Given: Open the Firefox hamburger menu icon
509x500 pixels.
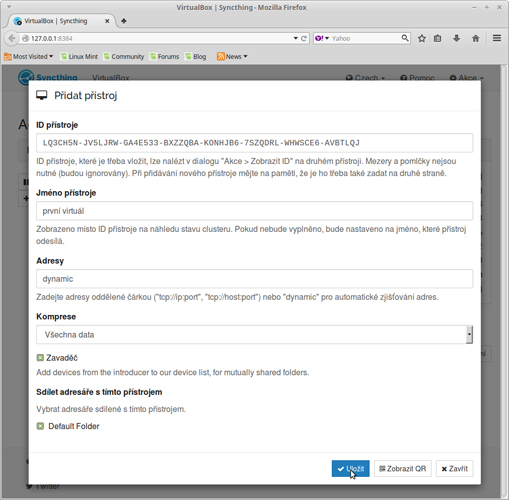Looking at the screenshot, I should tap(497, 38).
